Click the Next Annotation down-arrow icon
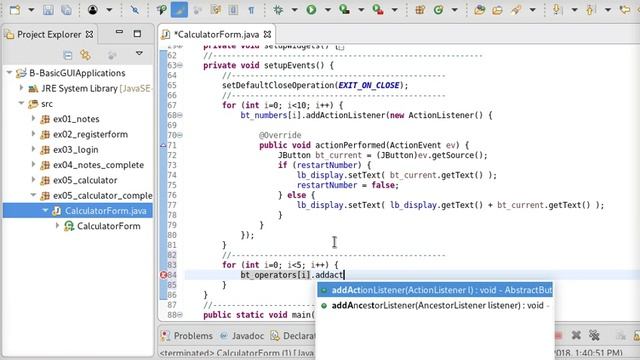640x360 pixels. (557, 10)
